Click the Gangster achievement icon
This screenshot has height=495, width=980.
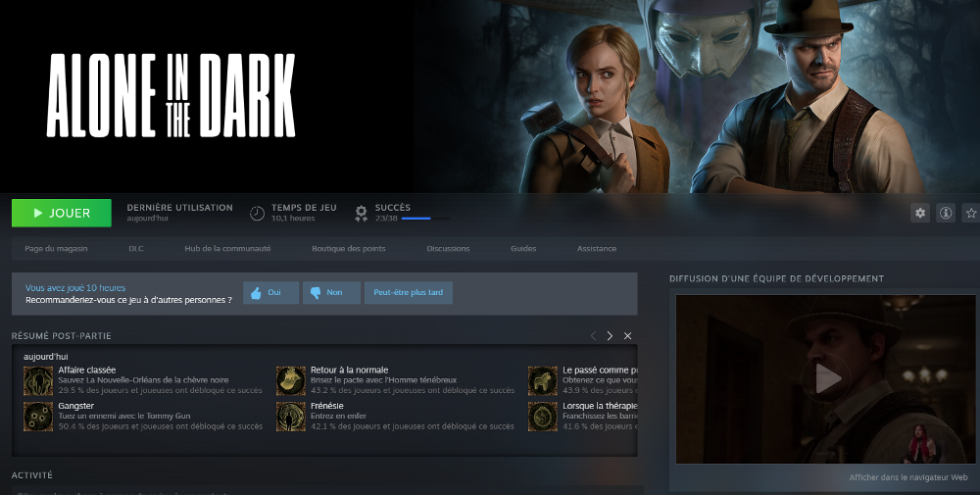[x=38, y=416]
